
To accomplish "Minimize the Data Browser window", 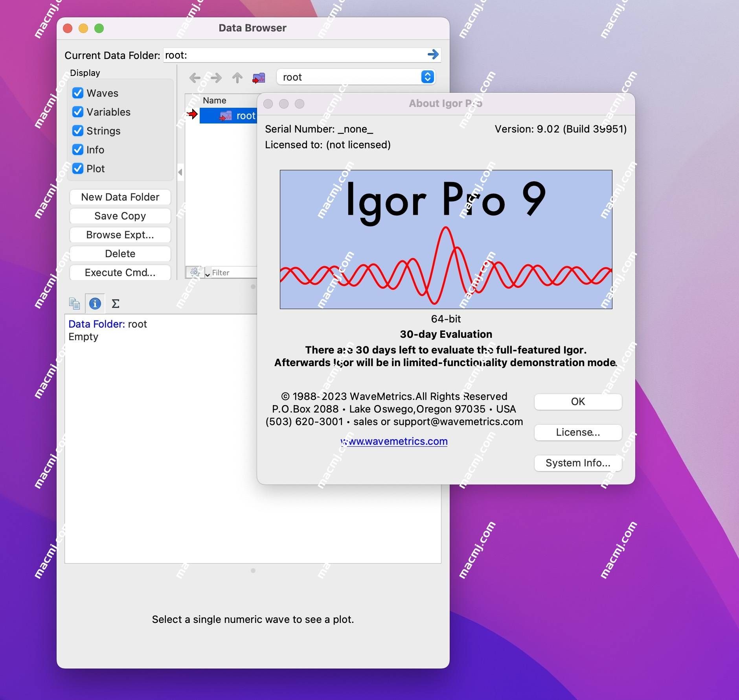I will [x=83, y=28].
